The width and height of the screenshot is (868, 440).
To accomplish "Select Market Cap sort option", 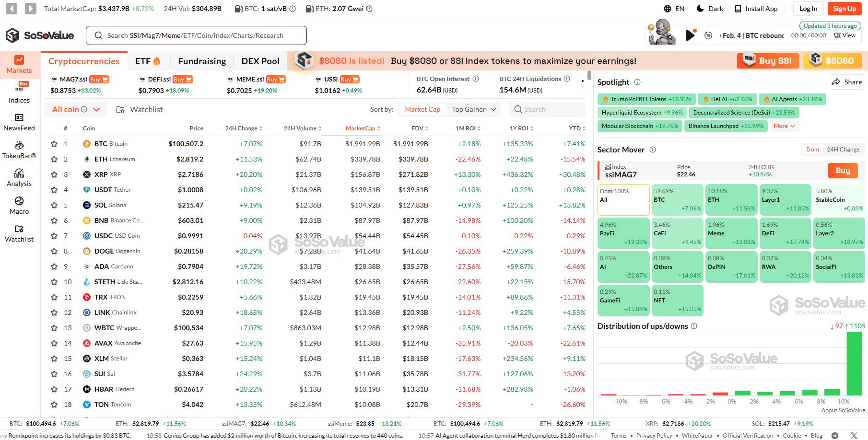I will click(422, 109).
